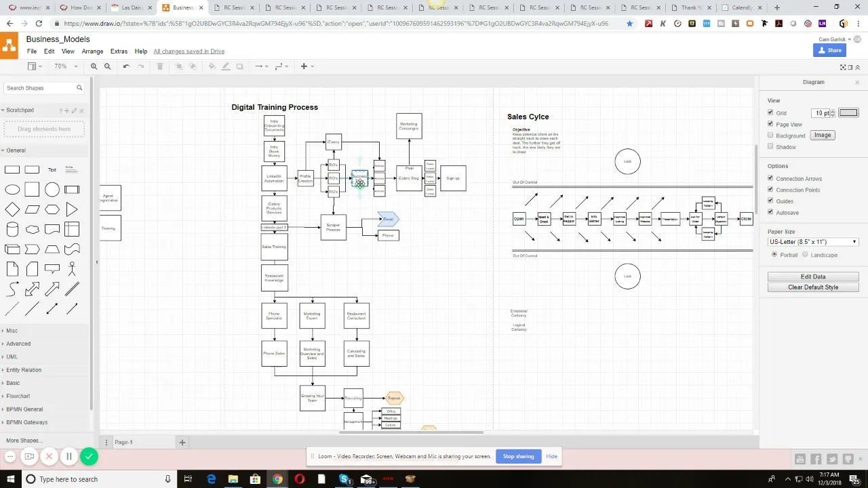Click the redo arrow icon

coord(140,66)
